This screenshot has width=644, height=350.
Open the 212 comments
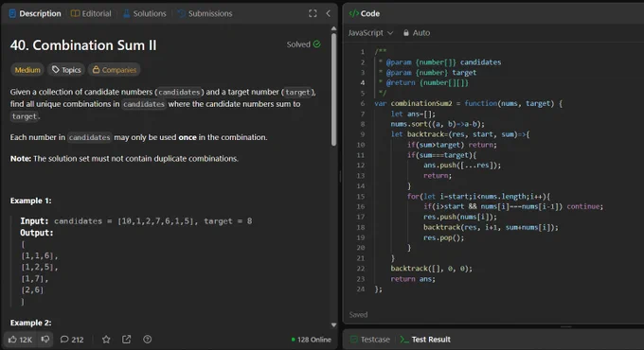coord(72,340)
